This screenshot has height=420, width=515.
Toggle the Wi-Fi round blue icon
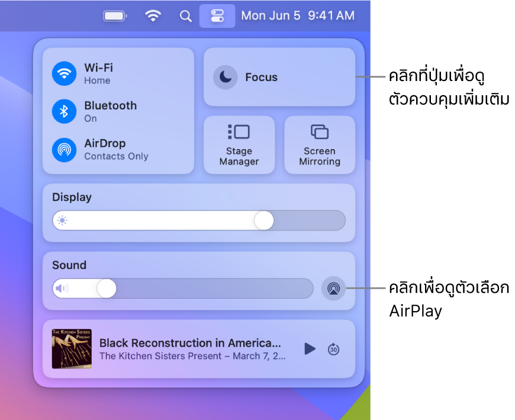click(x=65, y=73)
